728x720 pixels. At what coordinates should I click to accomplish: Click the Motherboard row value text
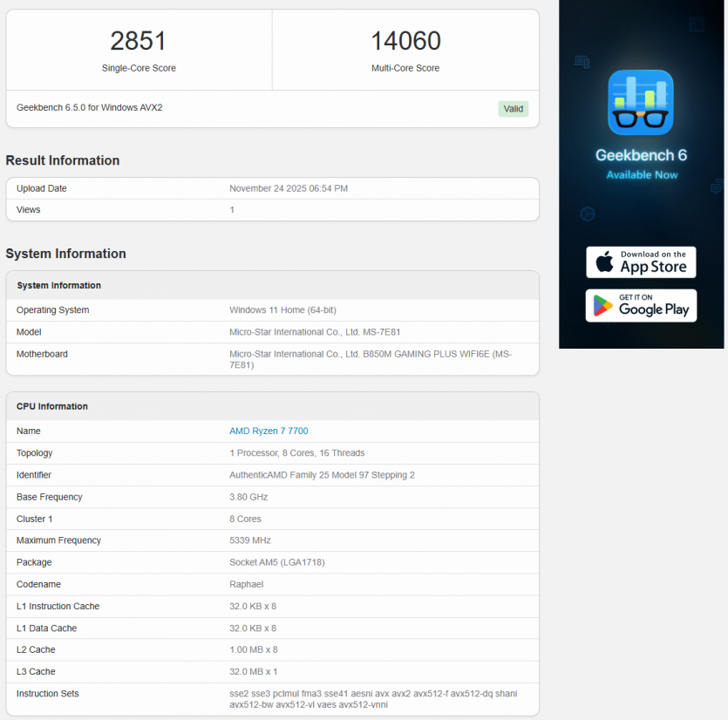click(x=371, y=359)
